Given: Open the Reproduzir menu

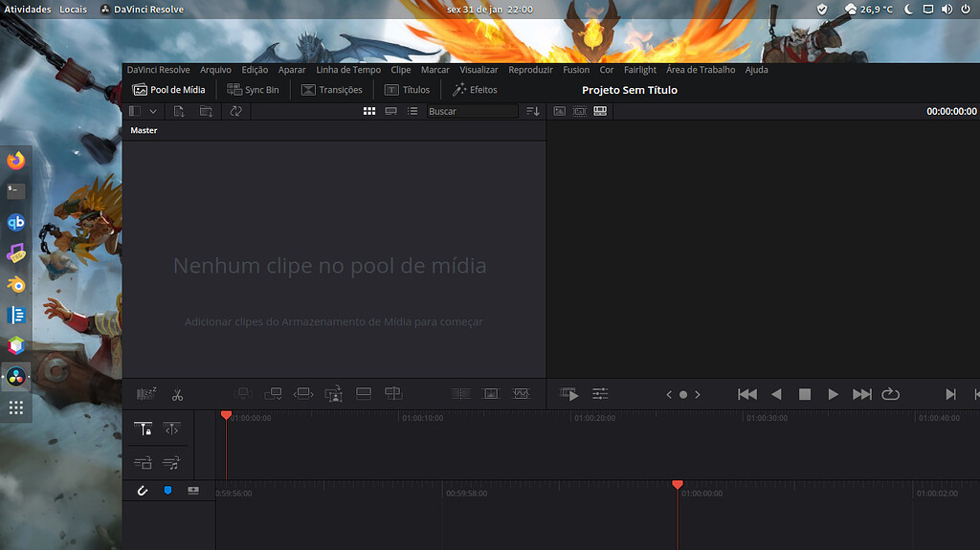Looking at the screenshot, I should tap(530, 70).
